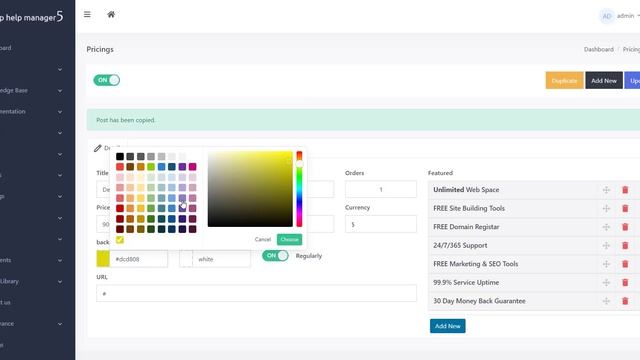Viewport: 640px width, 360px height.
Task: Grab move handle for 24/7/365 Support
Action: point(606,246)
